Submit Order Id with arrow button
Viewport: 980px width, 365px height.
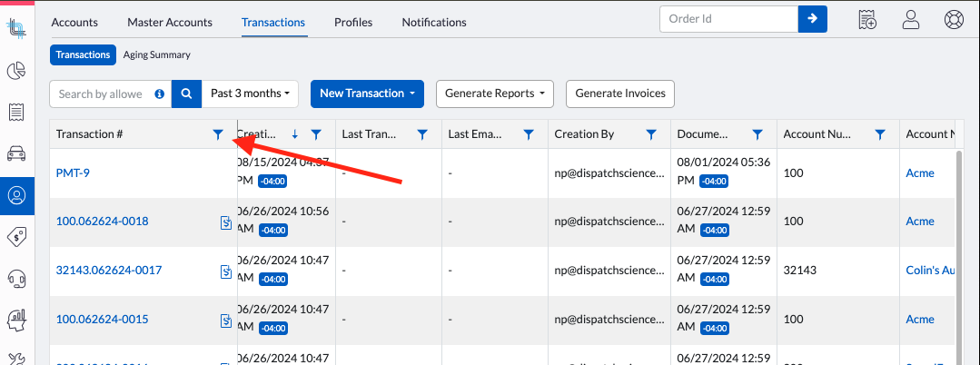813,19
